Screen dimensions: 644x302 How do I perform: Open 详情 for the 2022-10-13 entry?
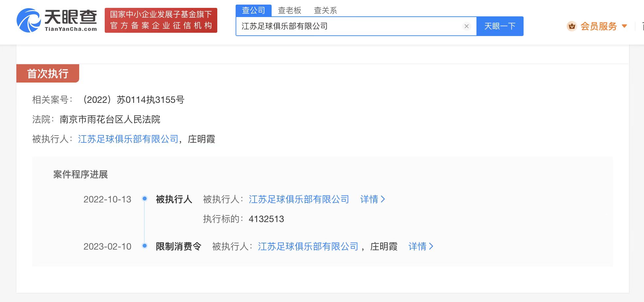372,199
